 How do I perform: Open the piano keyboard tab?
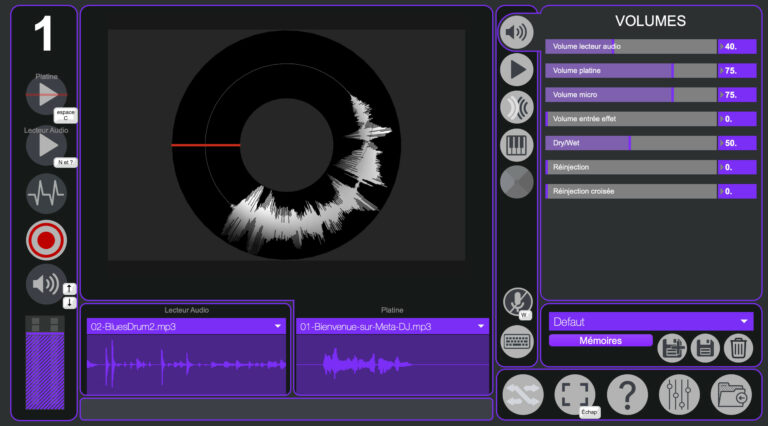click(516, 145)
